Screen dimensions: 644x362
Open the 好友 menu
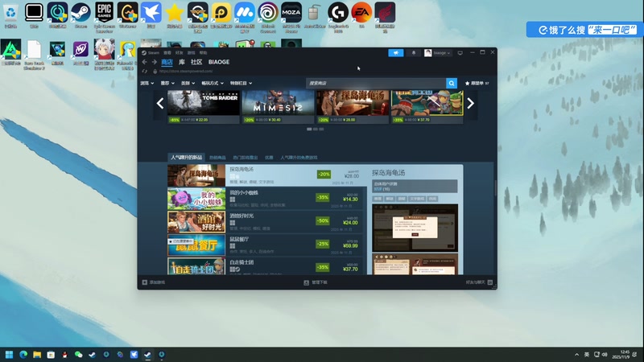(x=179, y=52)
